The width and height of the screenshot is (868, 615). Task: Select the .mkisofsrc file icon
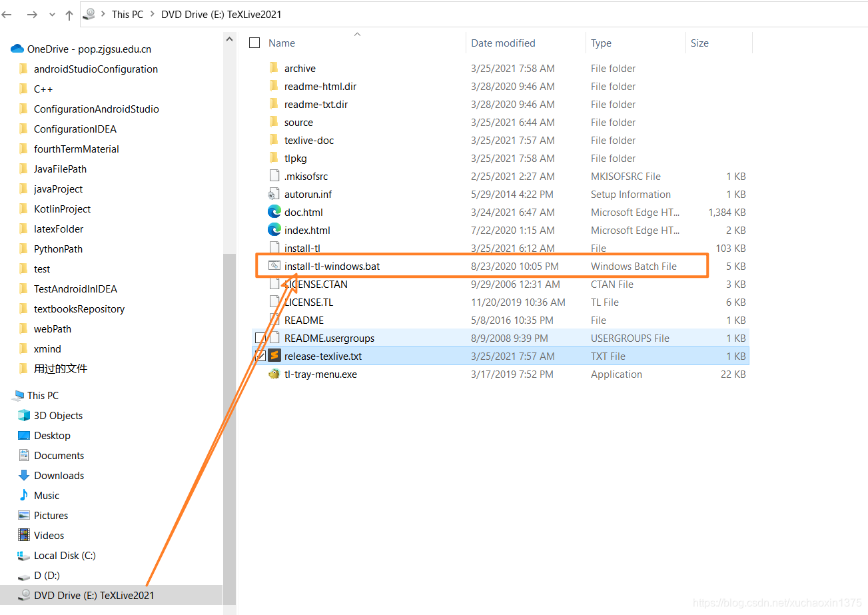point(274,176)
